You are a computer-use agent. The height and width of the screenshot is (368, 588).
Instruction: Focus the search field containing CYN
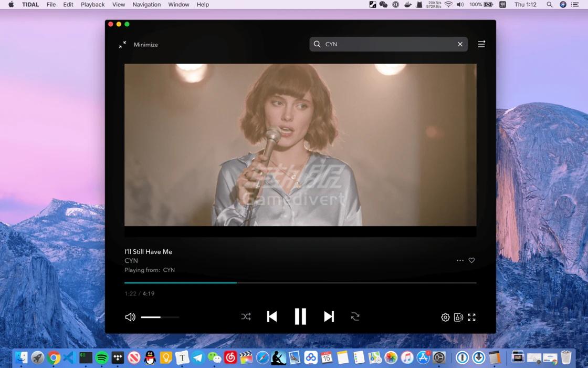click(388, 44)
